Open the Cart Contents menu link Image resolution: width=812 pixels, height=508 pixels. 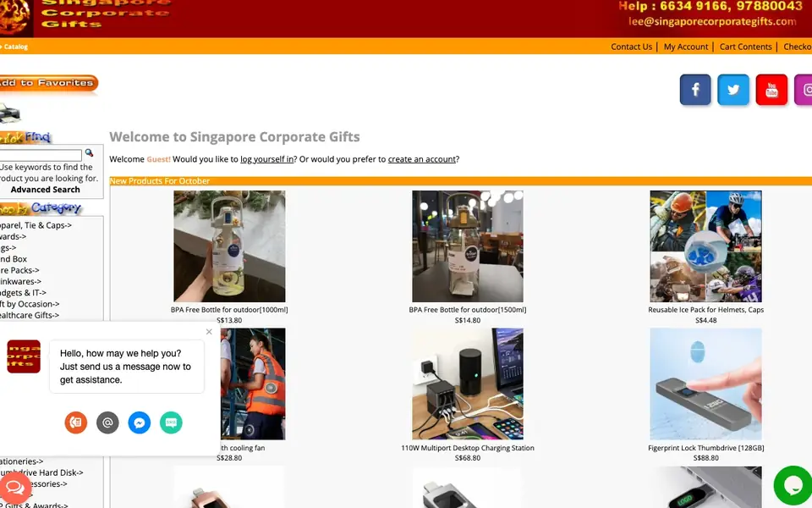(745, 47)
